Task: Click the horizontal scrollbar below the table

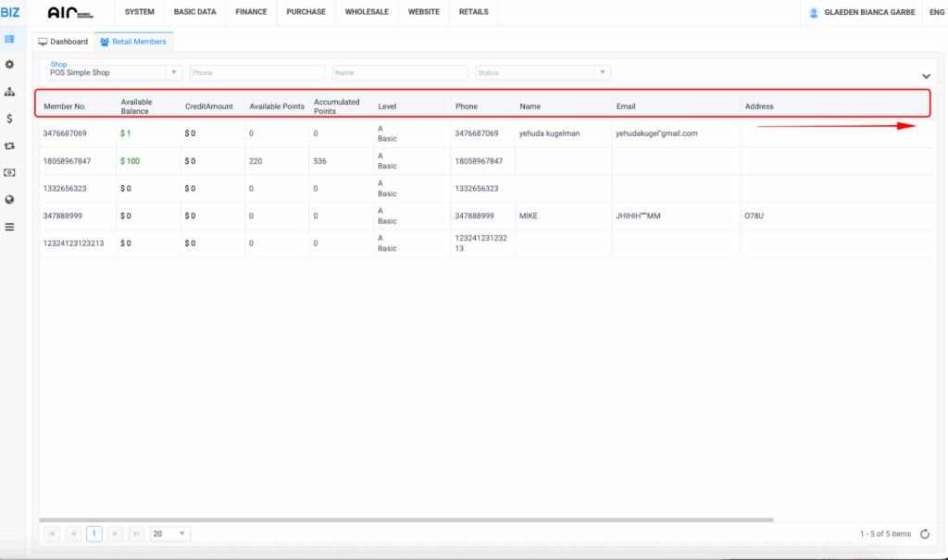Action: click(x=407, y=520)
